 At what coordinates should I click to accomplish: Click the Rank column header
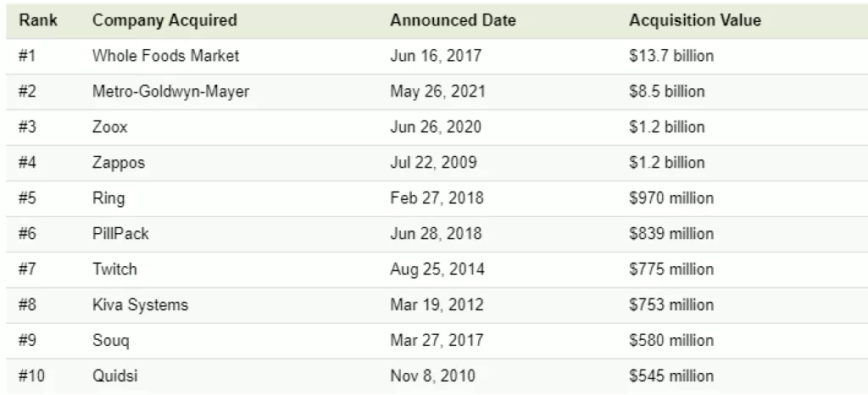pyautogui.click(x=38, y=20)
